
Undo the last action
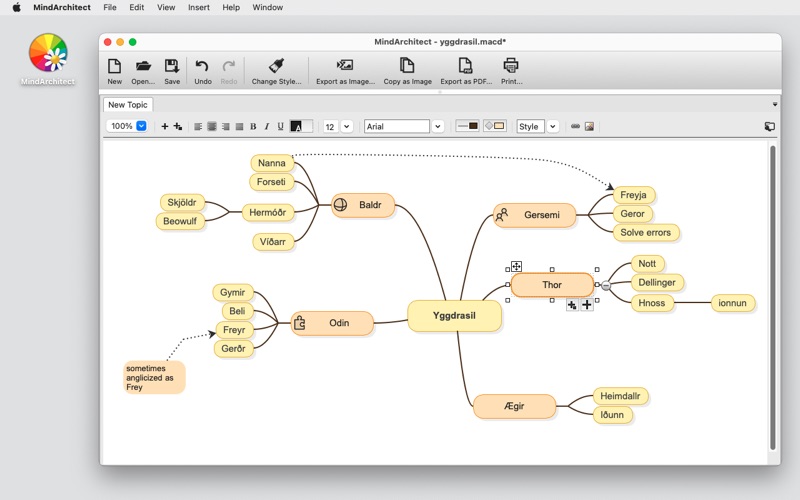tap(203, 71)
